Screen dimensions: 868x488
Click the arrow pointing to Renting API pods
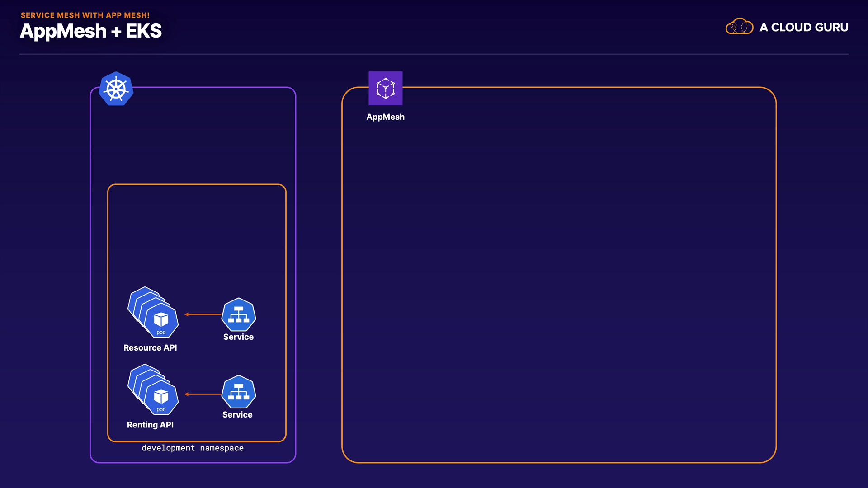tap(203, 394)
